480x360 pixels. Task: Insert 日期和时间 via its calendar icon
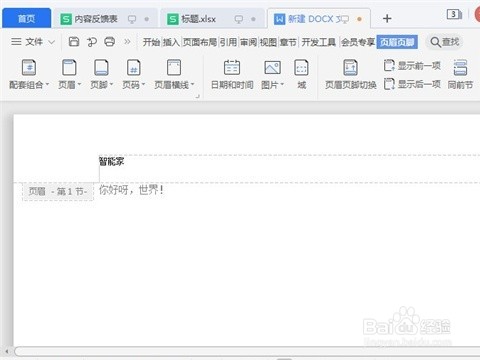point(232,68)
